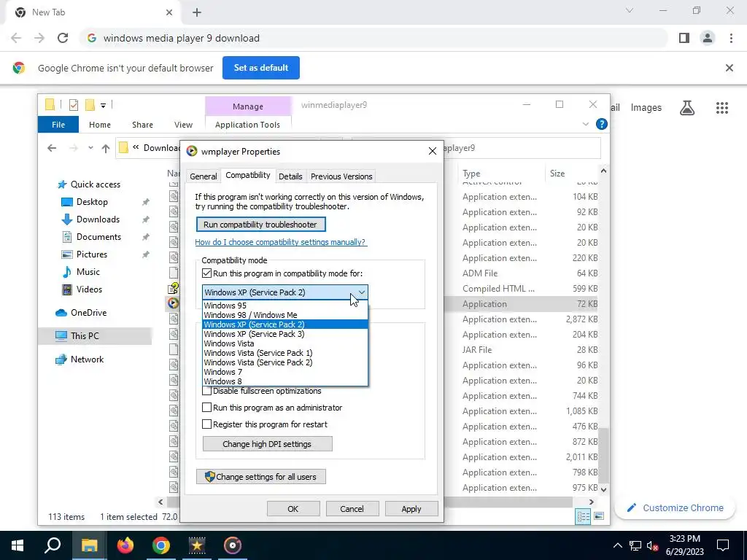747x560 pixels.
Task: Click Change settings for all users
Action: click(x=261, y=477)
